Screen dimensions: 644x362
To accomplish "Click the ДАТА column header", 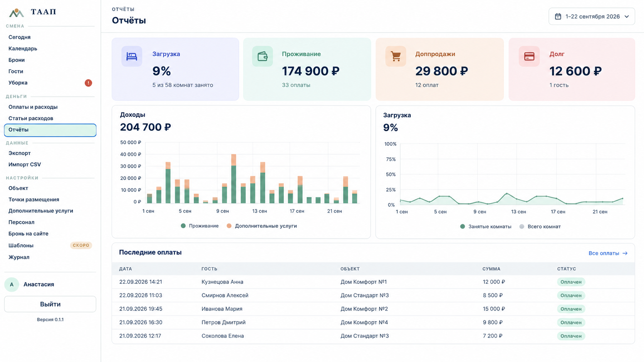I will point(126,269).
